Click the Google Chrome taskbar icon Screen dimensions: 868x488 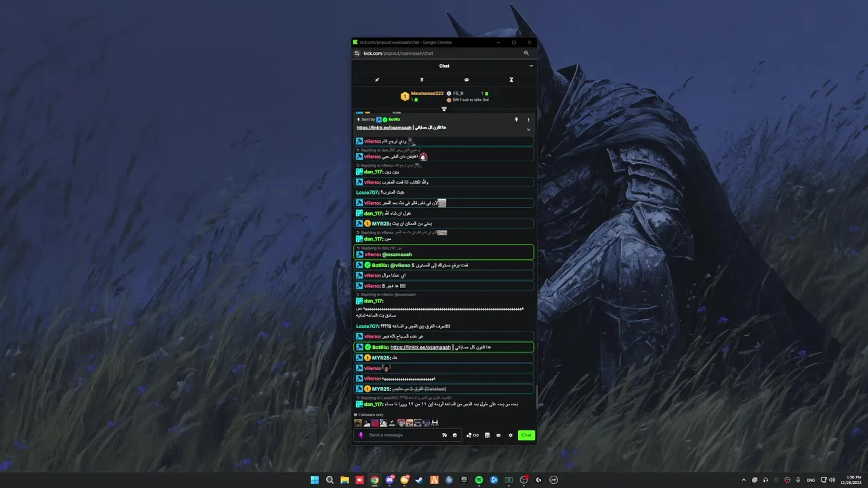tap(374, 480)
